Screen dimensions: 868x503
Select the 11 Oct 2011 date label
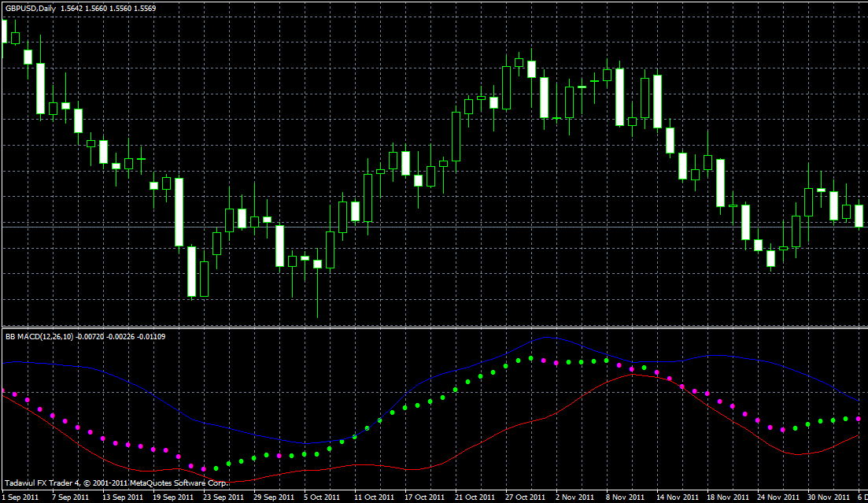[375, 497]
